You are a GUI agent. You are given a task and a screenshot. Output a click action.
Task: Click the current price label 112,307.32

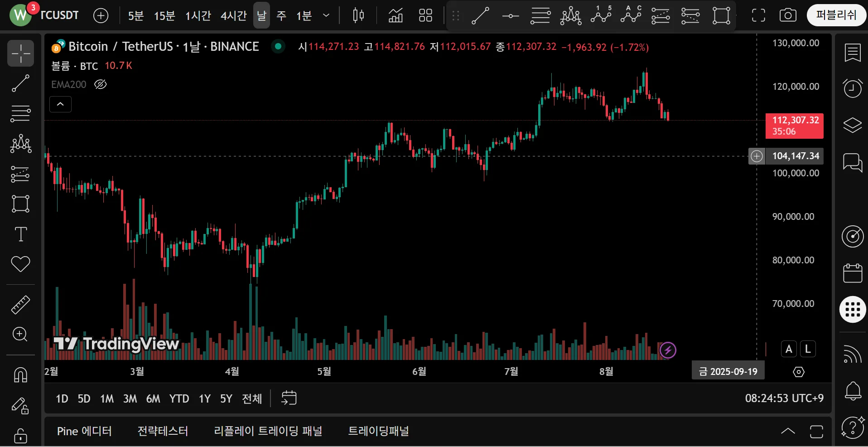tap(795, 126)
